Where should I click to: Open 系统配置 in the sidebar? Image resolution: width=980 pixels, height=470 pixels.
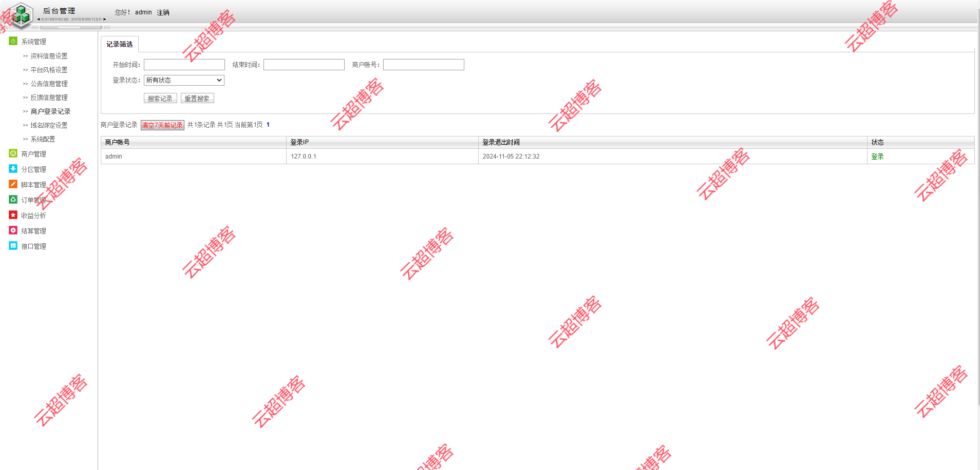pos(43,139)
